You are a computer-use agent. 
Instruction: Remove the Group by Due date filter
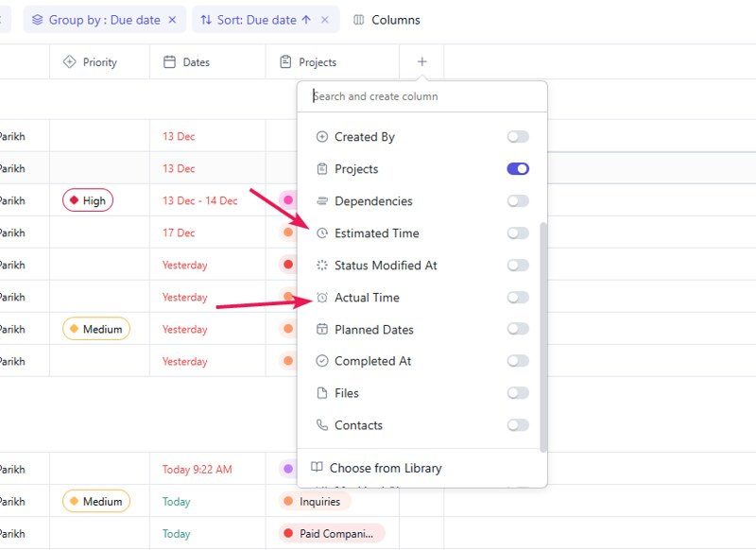[x=172, y=20]
